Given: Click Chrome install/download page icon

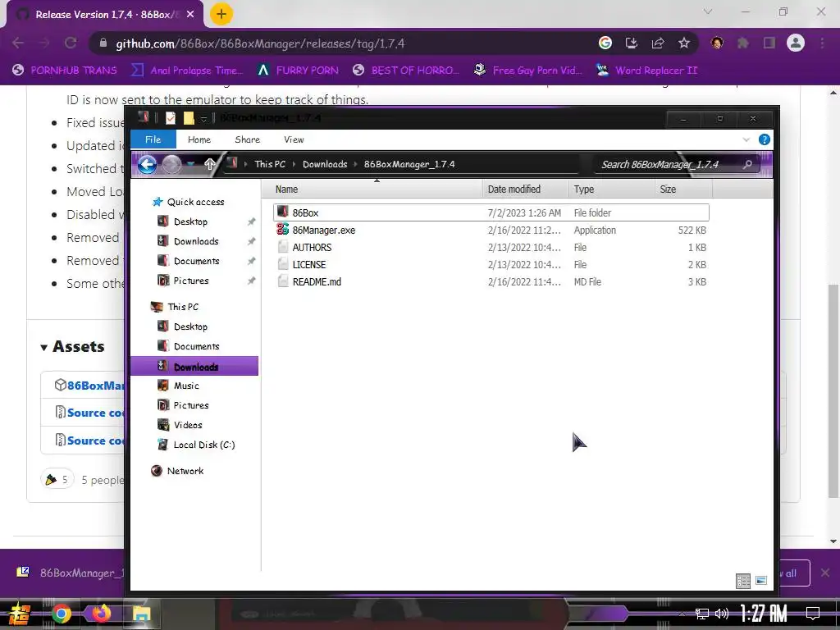Looking at the screenshot, I should [632, 43].
